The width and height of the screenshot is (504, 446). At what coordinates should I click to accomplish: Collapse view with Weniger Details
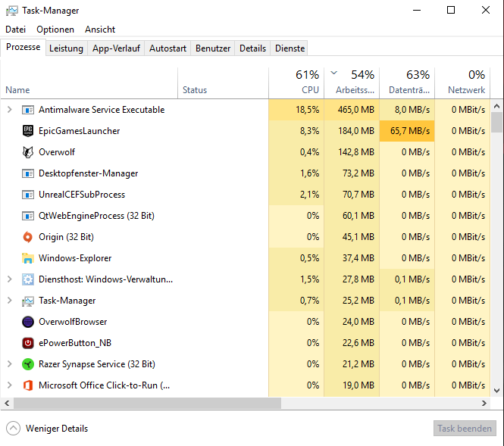coord(47,429)
